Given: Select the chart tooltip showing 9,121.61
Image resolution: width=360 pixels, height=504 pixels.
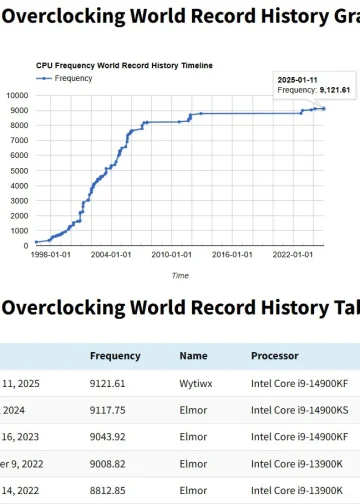Looking at the screenshot, I should click(314, 85).
